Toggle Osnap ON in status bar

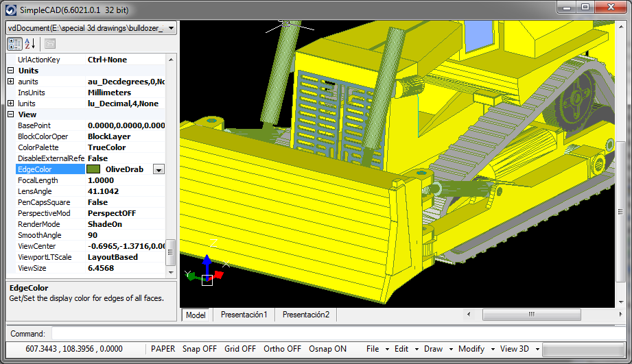point(327,349)
